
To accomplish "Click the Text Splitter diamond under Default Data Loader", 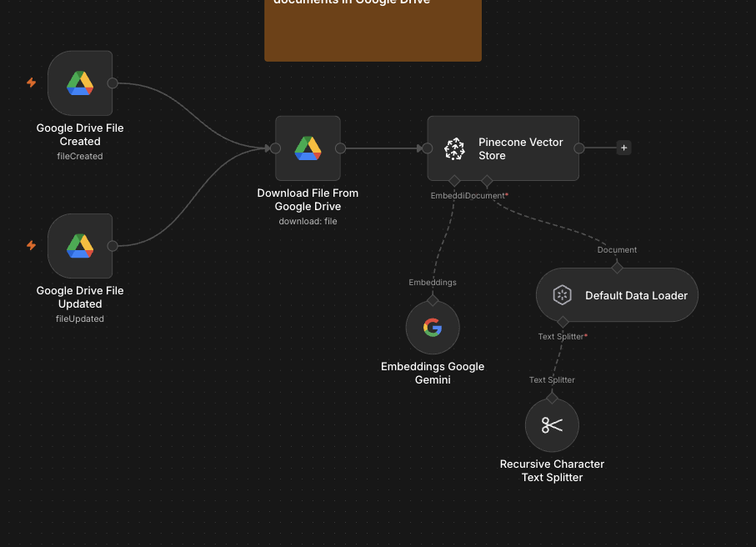I will point(563,322).
